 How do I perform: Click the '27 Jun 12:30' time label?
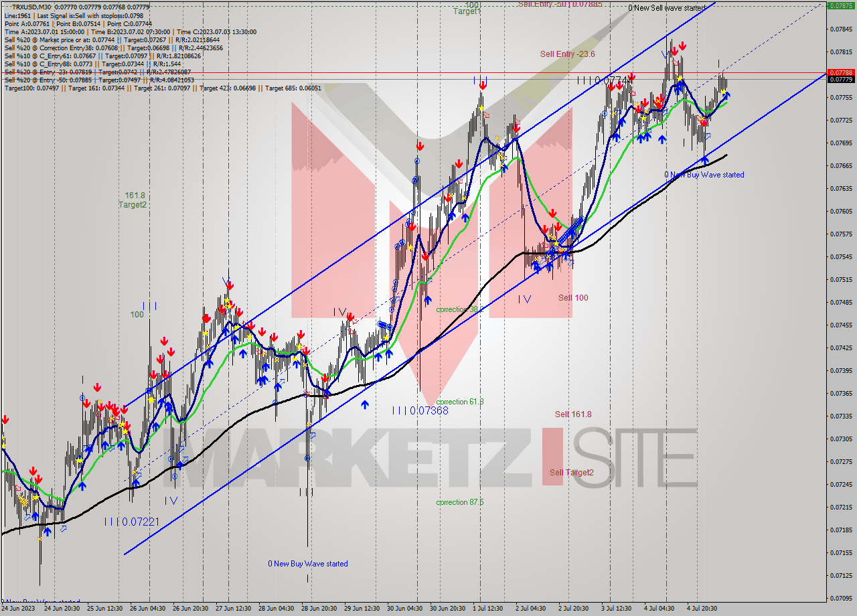(x=232, y=609)
